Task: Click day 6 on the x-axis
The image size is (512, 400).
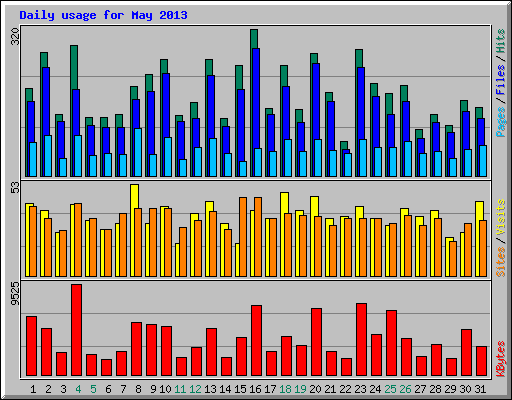Action: (x=108, y=389)
